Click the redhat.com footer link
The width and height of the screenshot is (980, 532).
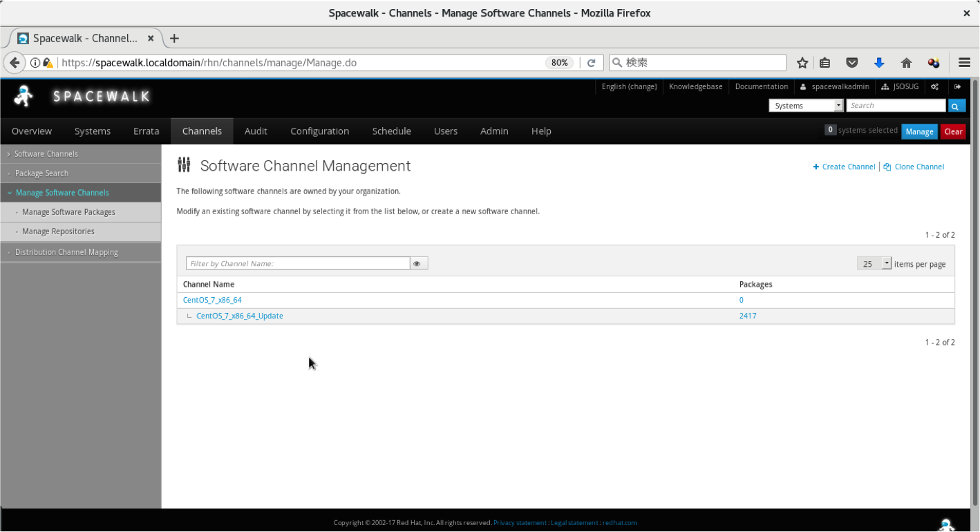tap(620, 523)
